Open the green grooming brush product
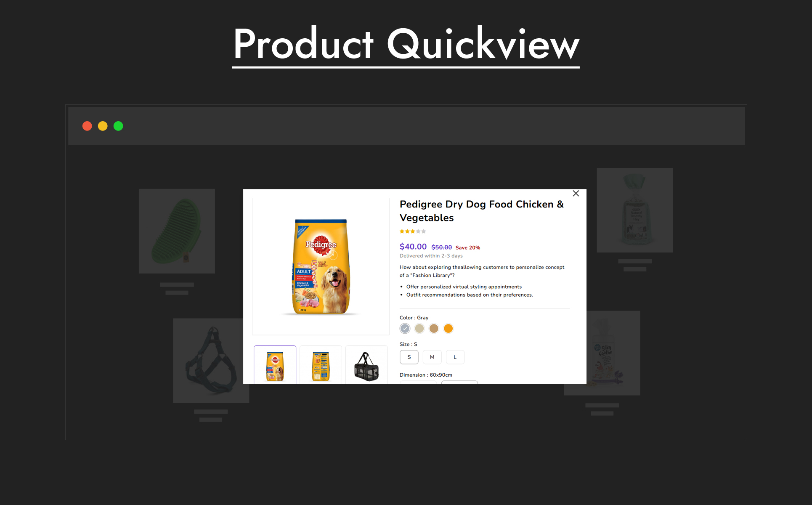This screenshot has width=812, height=505. pyautogui.click(x=177, y=231)
